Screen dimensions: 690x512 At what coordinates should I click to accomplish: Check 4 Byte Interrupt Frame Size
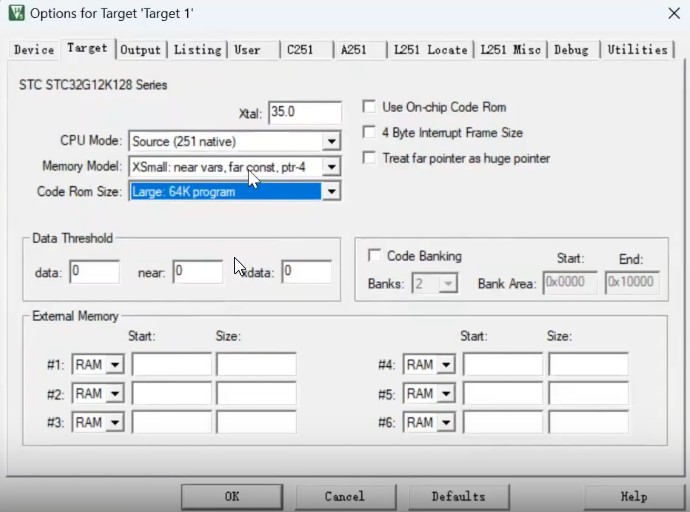click(370, 133)
